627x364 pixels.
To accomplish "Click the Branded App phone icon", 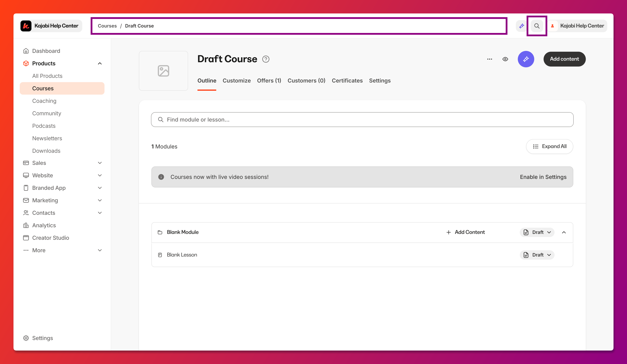I will point(26,188).
